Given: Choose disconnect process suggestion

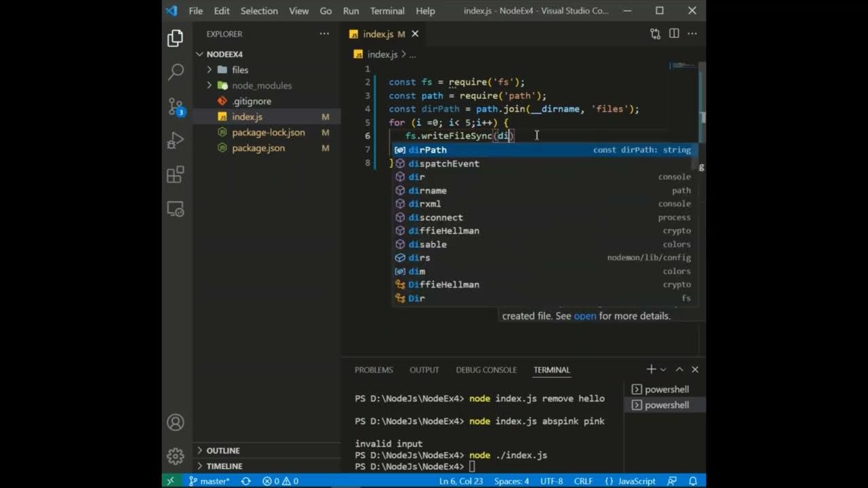Looking at the screenshot, I should click(x=545, y=218).
